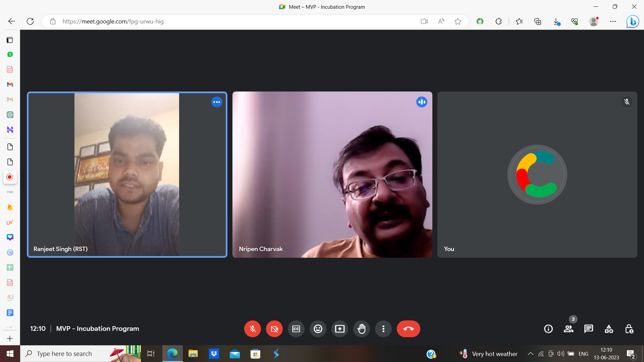Open Task View on taskbar

(x=151, y=354)
